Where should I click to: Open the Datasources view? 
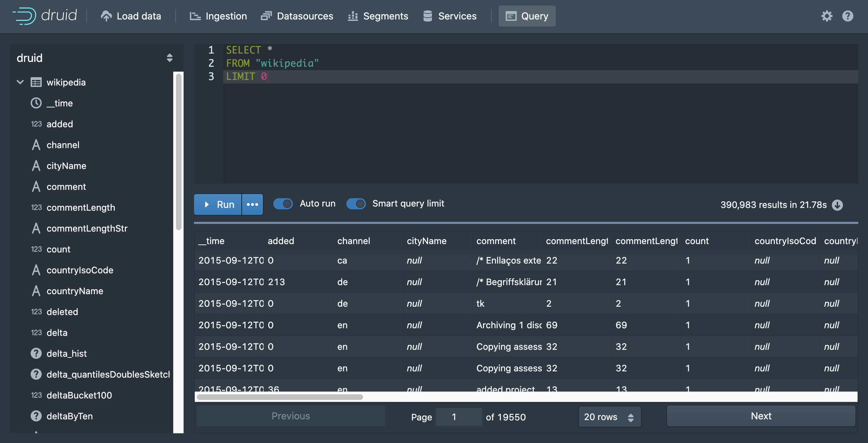tap(297, 16)
